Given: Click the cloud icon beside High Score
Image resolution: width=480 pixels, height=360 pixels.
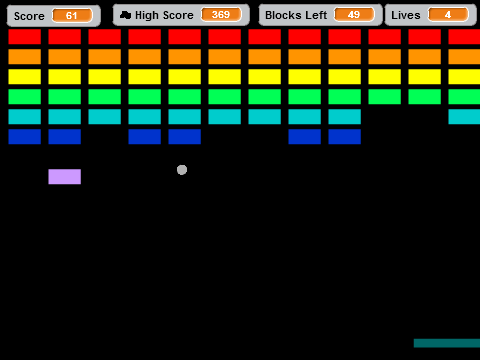Looking at the screenshot, I should [x=125, y=15].
